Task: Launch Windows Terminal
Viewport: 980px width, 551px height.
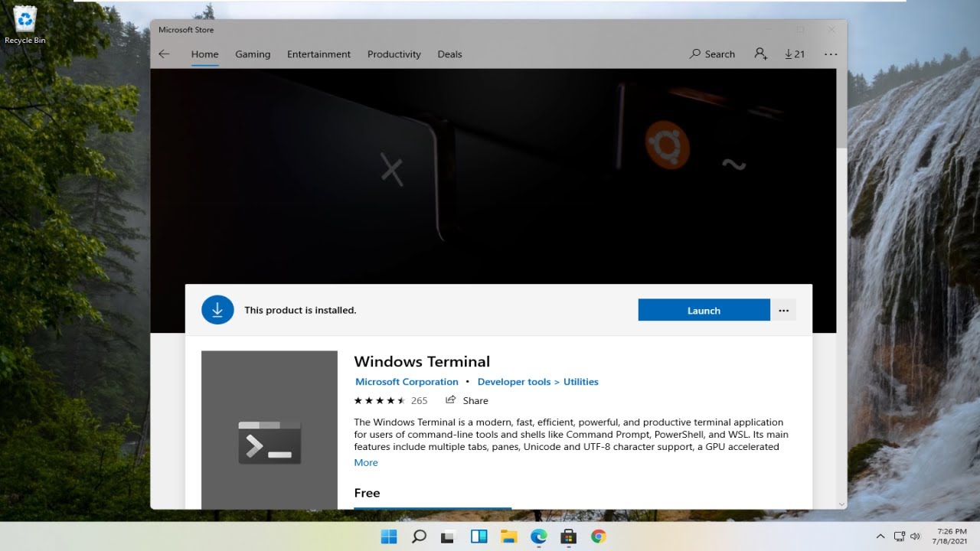Action: point(704,310)
